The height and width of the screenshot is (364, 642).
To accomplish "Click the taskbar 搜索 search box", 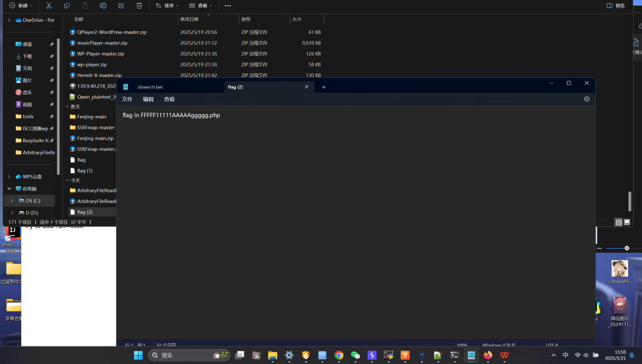I will [189, 355].
